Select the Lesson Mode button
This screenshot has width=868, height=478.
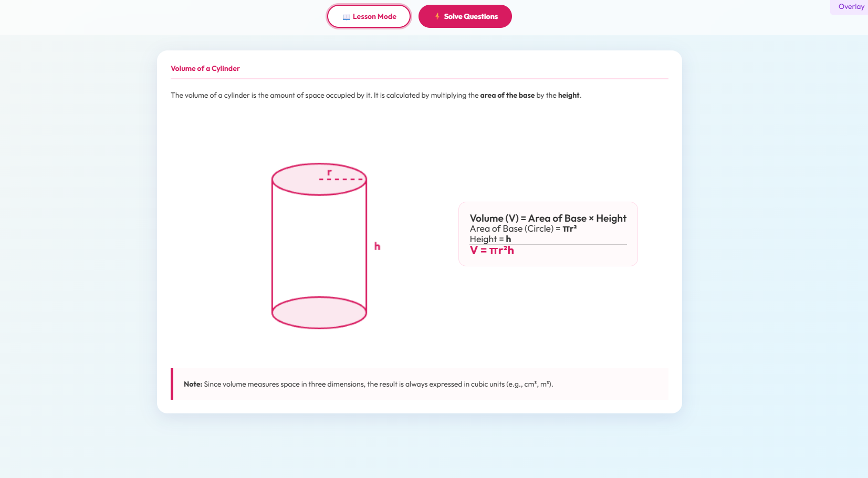(369, 16)
